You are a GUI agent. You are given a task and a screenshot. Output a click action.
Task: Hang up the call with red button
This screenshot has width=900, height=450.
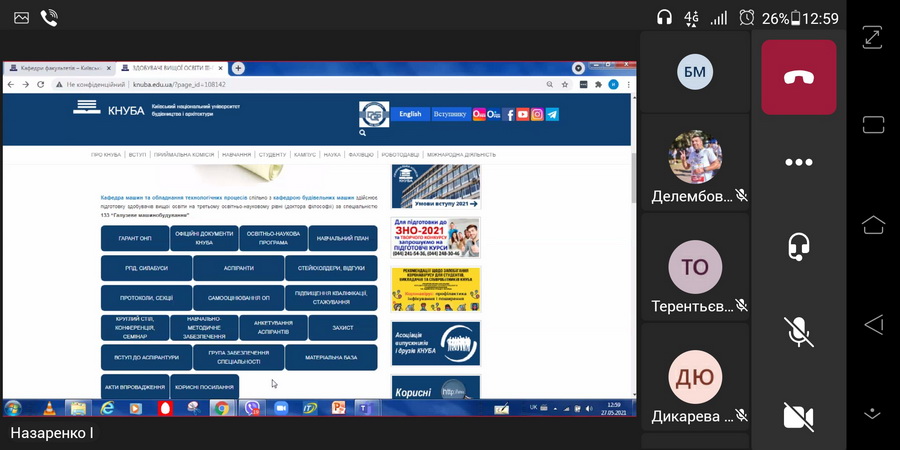tap(798, 77)
